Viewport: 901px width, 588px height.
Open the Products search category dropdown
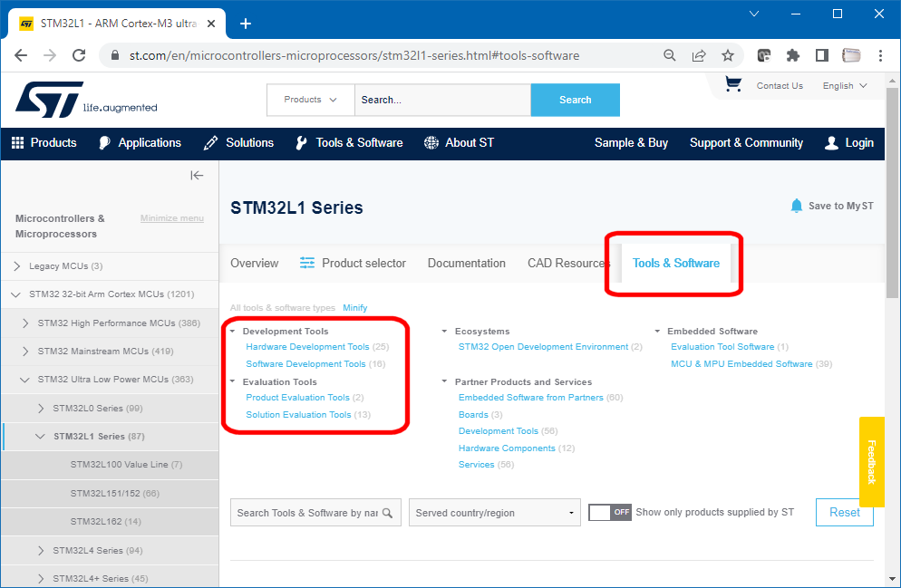point(310,100)
